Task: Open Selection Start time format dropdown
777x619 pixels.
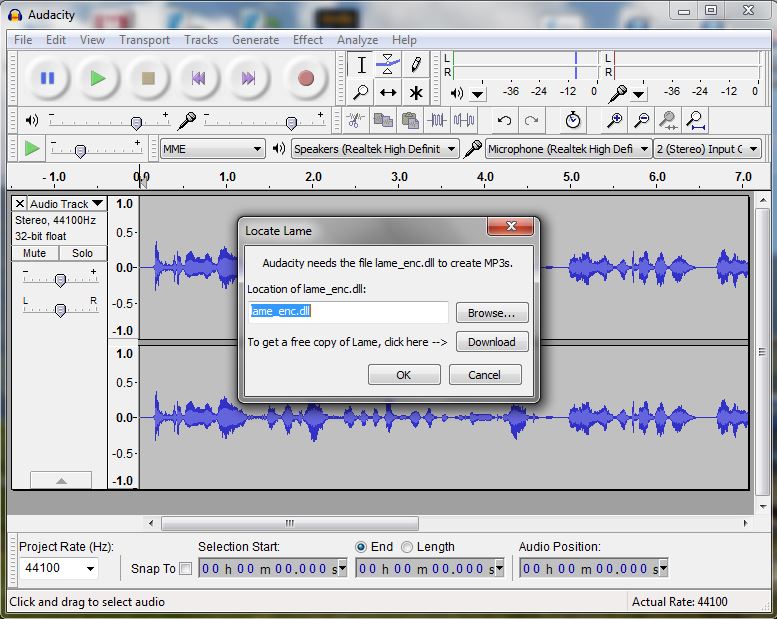Action: [x=342, y=568]
